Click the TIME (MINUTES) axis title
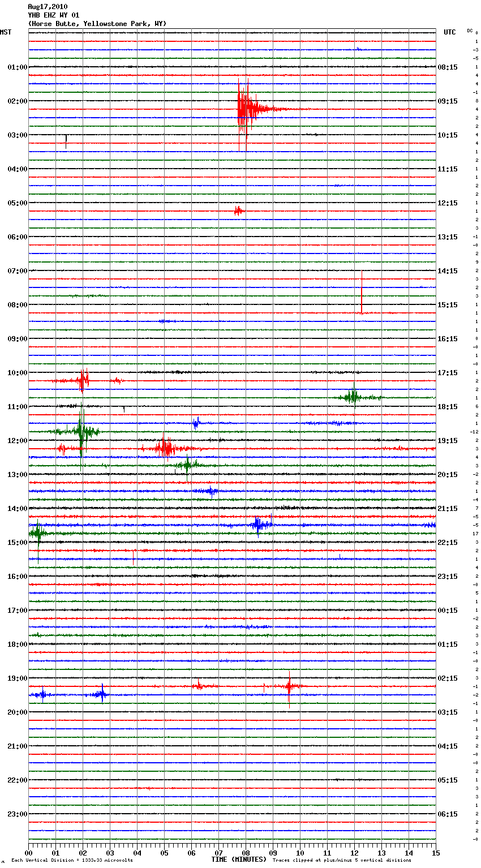 [239, 860]
